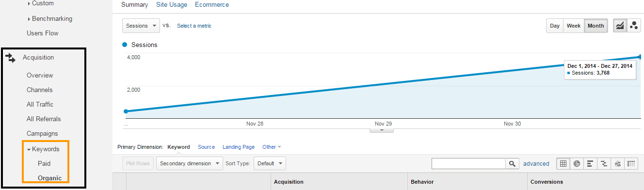
Task: Select the data table view icon
Action: point(563,164)
